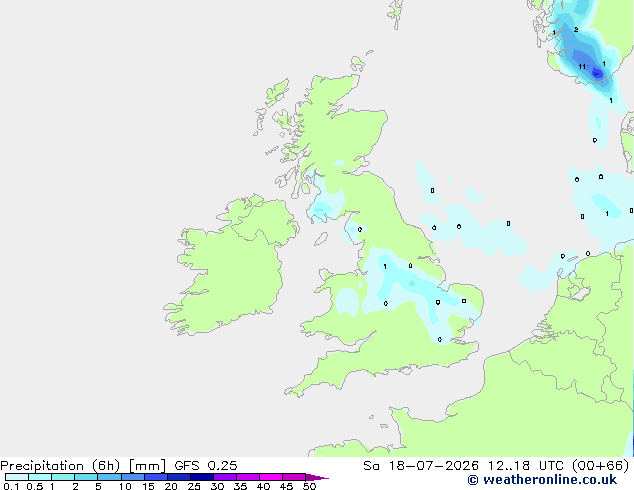Screen dimensions: 634x490
Task: Select the legend swatch between 40 and 45
Action: click(271, 477)
